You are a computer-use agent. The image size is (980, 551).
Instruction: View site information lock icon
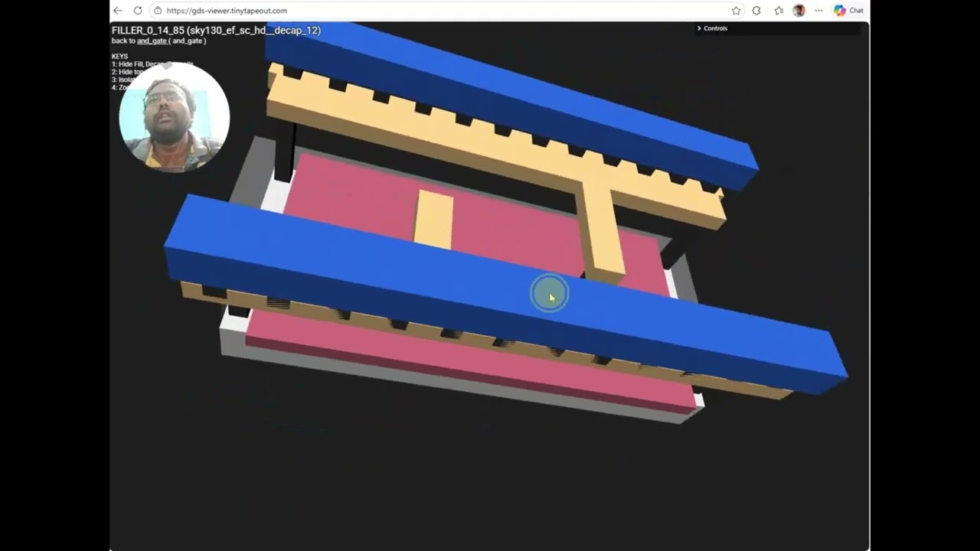point(158,11)
